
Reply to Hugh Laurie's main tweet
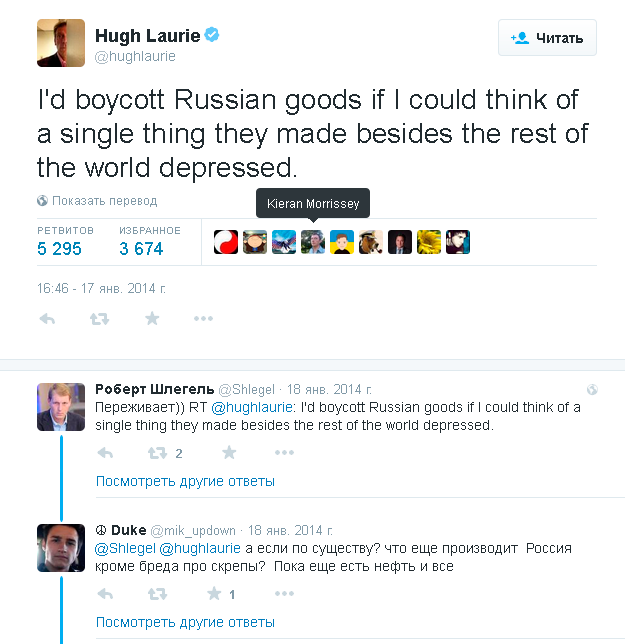pos(47,319)
